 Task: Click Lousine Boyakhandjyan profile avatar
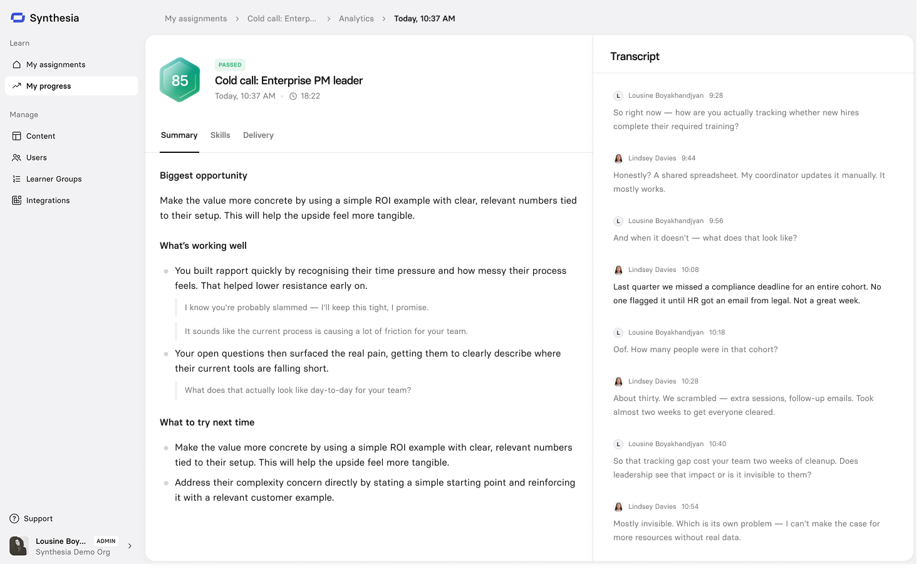(19, 546)
